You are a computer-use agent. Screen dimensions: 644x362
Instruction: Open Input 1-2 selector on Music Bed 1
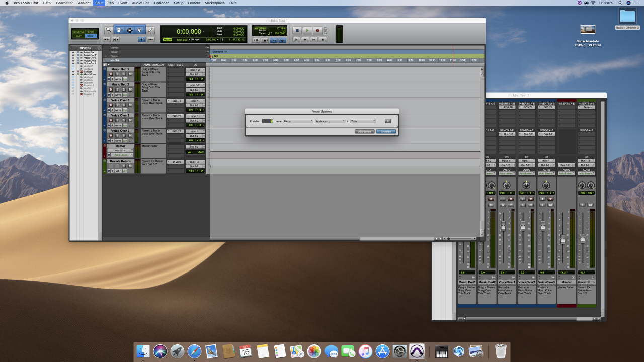196,70
